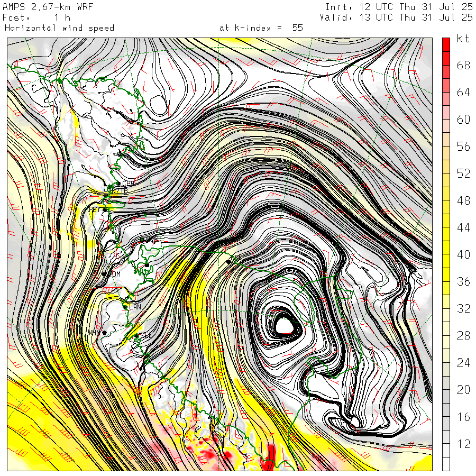Click the 52 label on the color scale

(463, 173)
